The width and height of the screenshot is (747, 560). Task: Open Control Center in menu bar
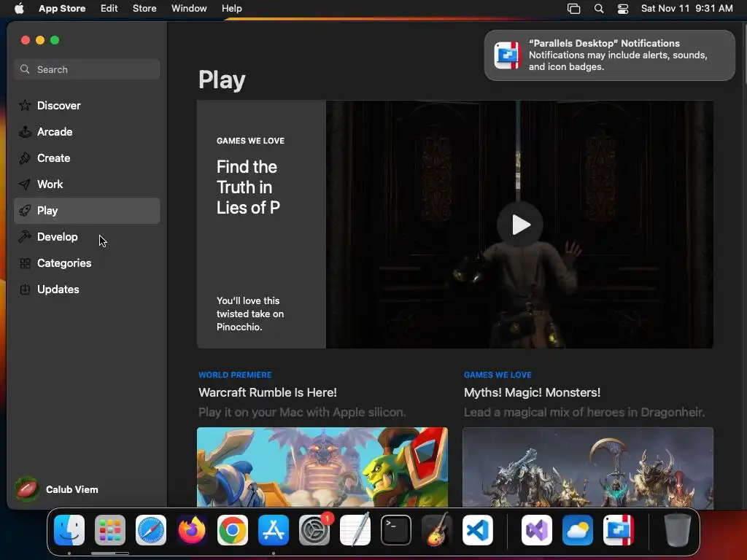click(x=623, y=9)
